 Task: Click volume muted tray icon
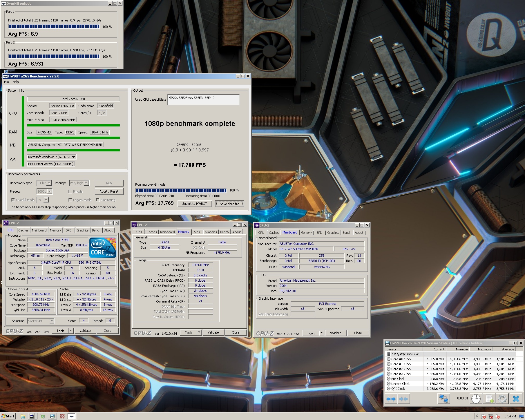(x=497, y=416)
